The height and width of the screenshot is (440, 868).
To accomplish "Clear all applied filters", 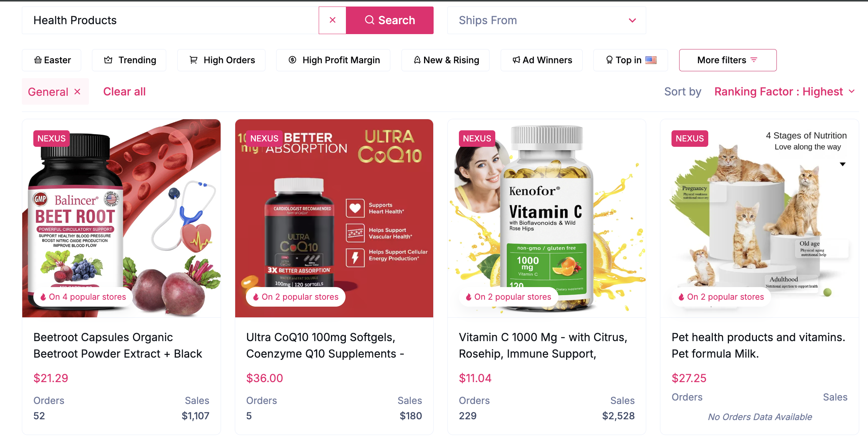I will pyautogui.click(x=124, y=92).
